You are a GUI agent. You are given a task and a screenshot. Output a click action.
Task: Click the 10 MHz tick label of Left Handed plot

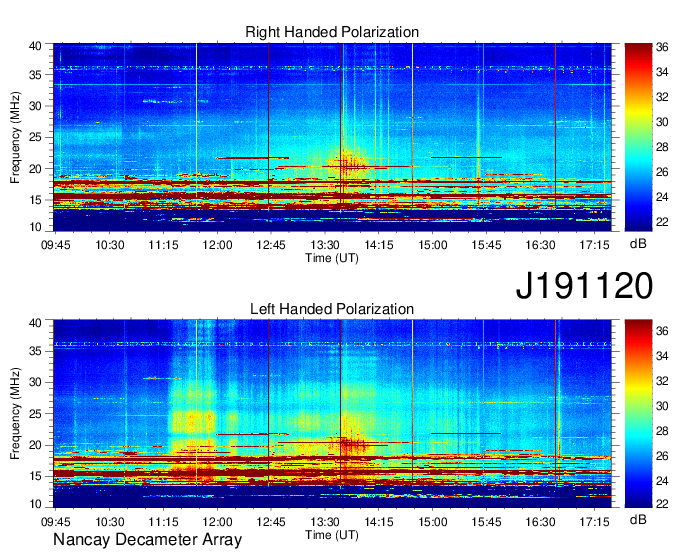coord(35,504)
